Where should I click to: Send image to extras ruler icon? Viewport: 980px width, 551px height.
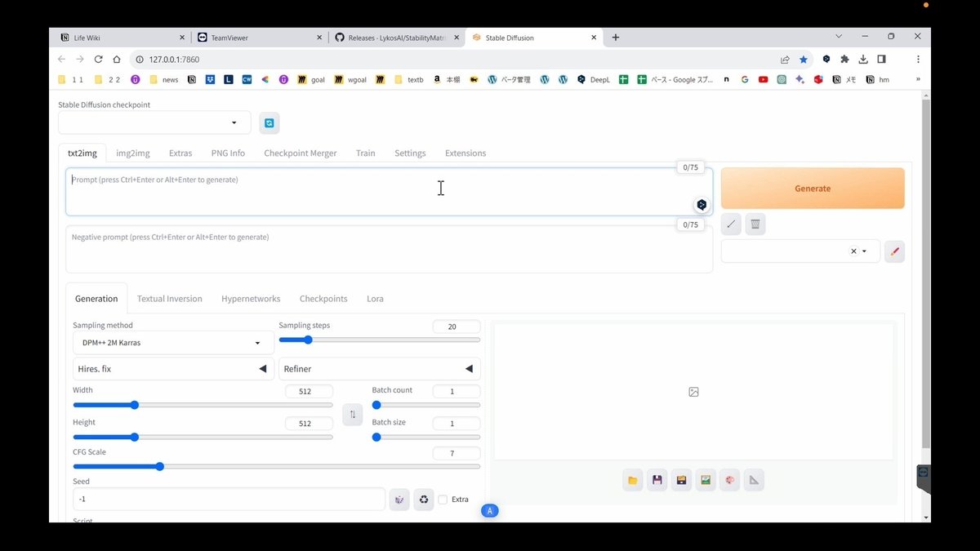click(755, 480)
